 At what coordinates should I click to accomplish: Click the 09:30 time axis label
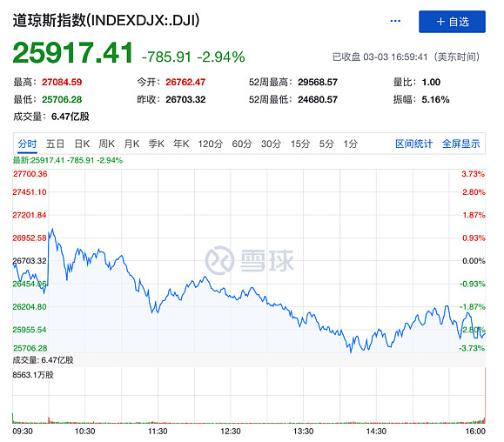click(x=23, y=431)
